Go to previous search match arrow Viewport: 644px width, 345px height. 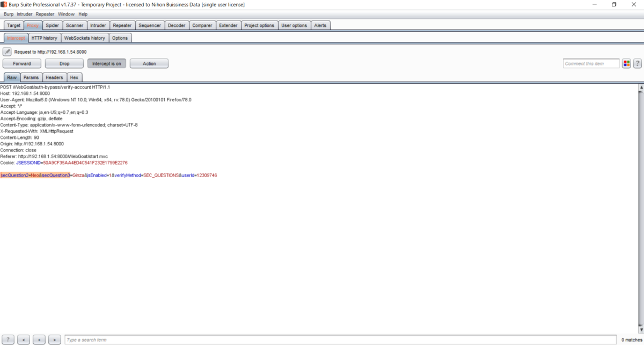point(24,340)
